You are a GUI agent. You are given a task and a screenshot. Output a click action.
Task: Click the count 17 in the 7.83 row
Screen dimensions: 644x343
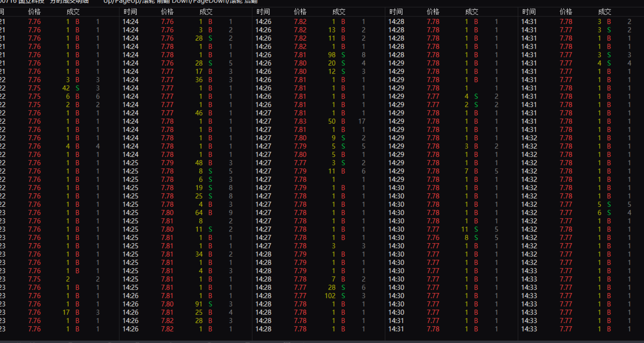tap(362, 121)
